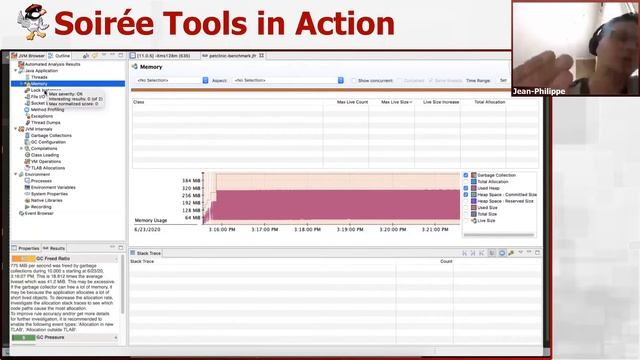Open the System Properties page icon
Image resolution: width=640 pixels, height=360 pixels.
point(27,194)
